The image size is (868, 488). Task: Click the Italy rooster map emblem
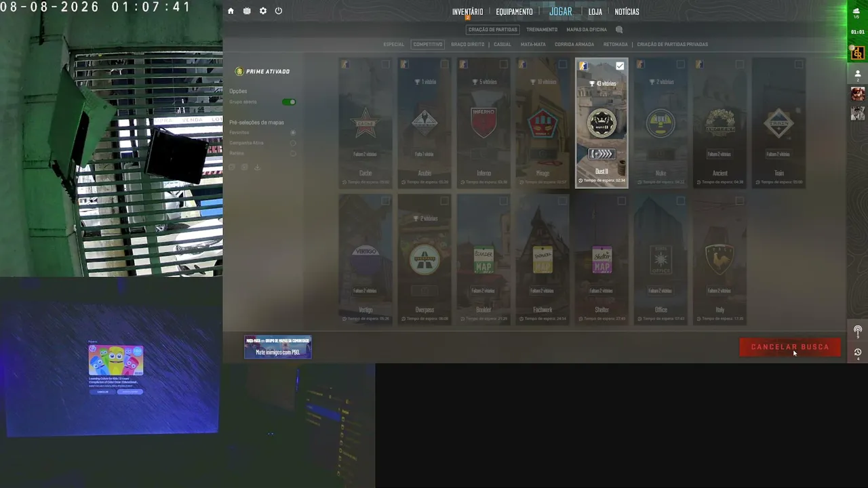(719, 260)
